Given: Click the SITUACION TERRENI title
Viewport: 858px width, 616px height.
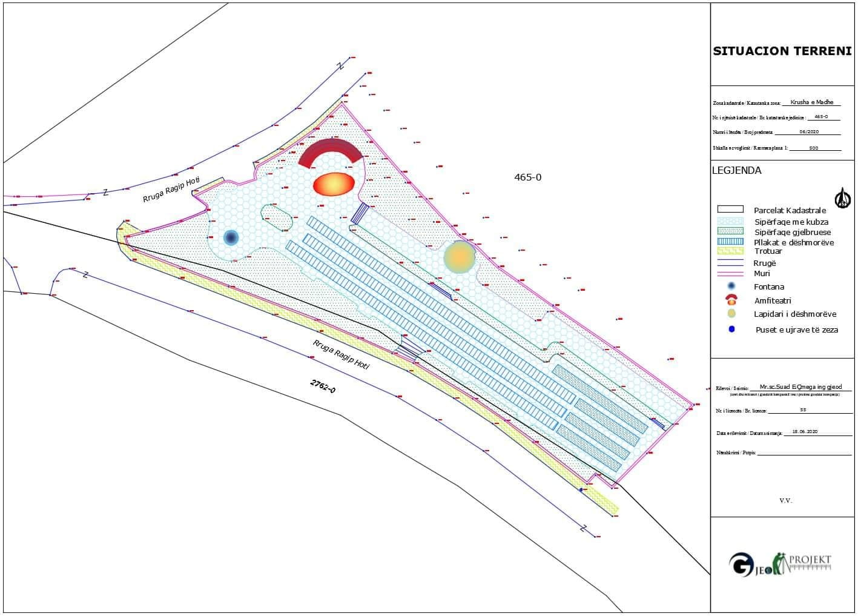Looking at the screenshot, I should pos(782,51).
